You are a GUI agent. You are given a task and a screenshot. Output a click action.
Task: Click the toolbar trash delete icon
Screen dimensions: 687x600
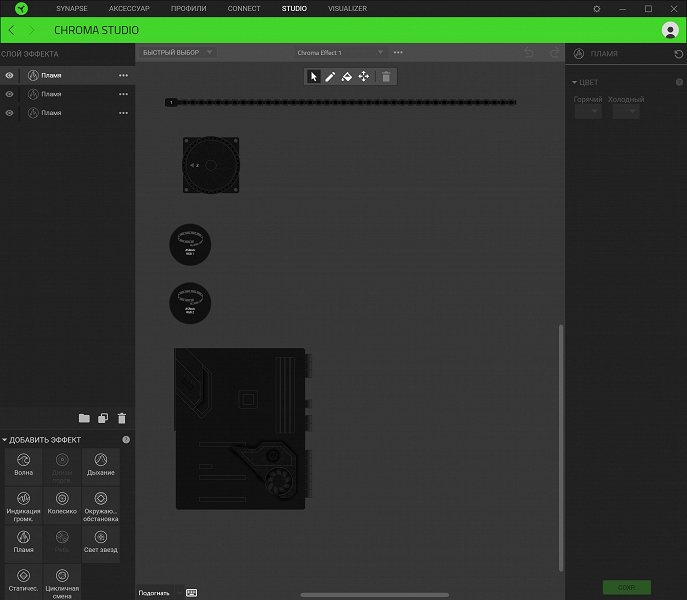pyautogui.click(x=386, y=77)
